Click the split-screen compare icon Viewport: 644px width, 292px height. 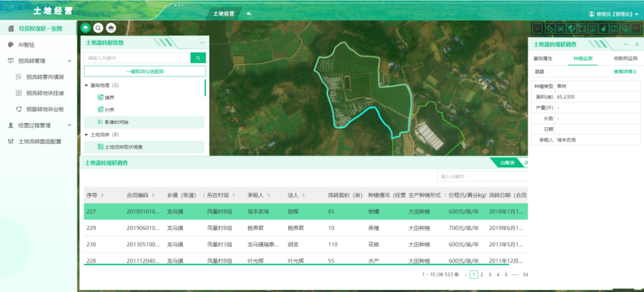pos(614,28)
